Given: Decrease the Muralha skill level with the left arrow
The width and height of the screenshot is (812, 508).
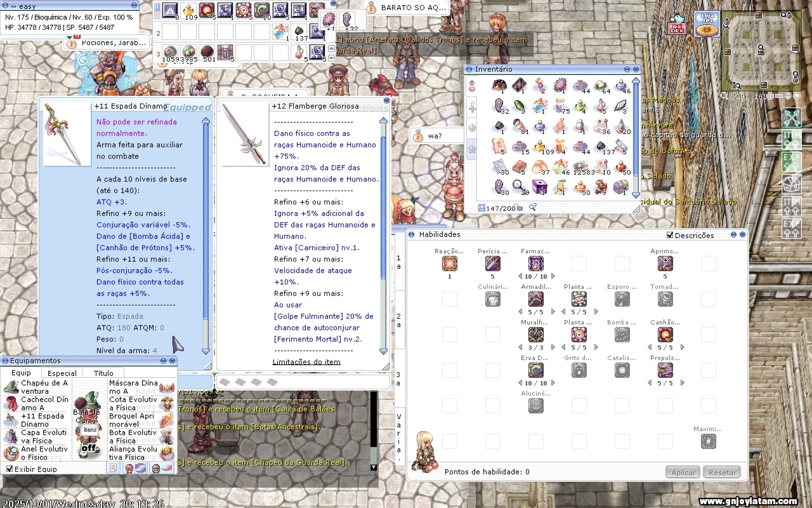Looking at the screenshot, I should pyautogui.click(x=520, y=347).
